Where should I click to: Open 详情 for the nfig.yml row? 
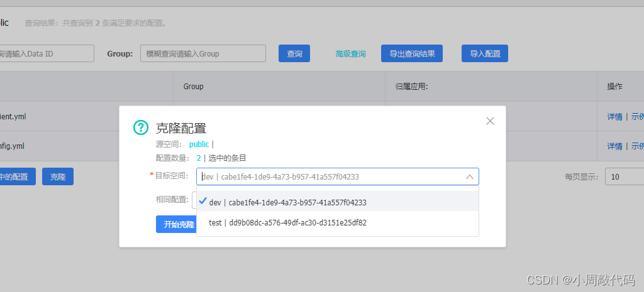pos(615,146)
